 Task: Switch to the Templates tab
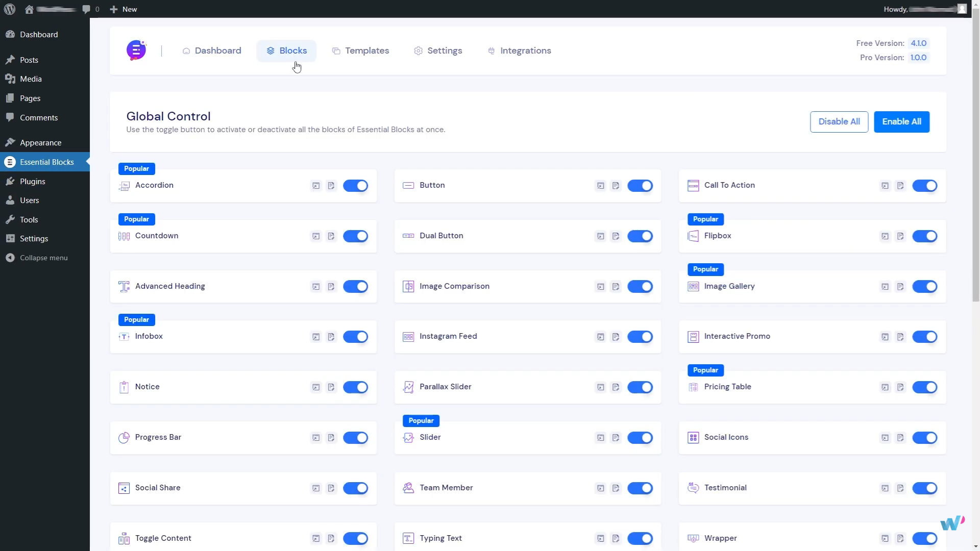[x=360, y=51]
